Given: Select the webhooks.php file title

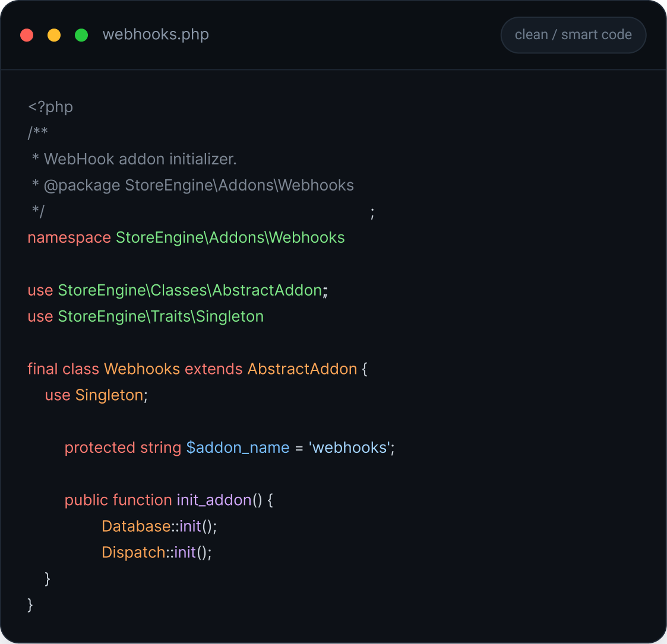Looking at the screenshot, I should click(x=156, y=34).
